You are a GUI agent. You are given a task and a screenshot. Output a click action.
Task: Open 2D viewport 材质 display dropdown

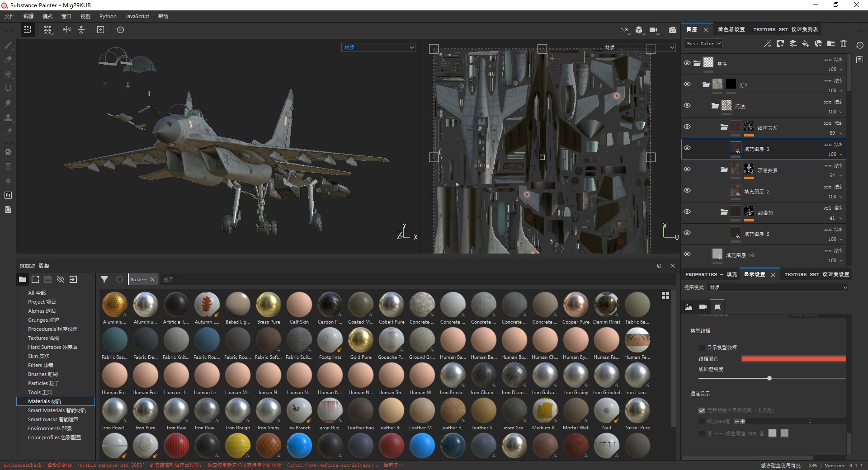point(639,47)
